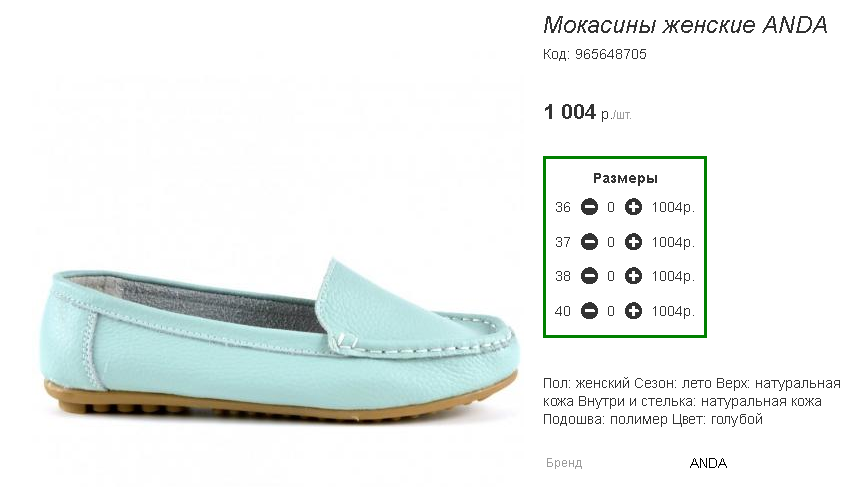The height and width of the screenshot is (487, 863).
Task: Remove one pair of size 37
Action: point(589,242)
